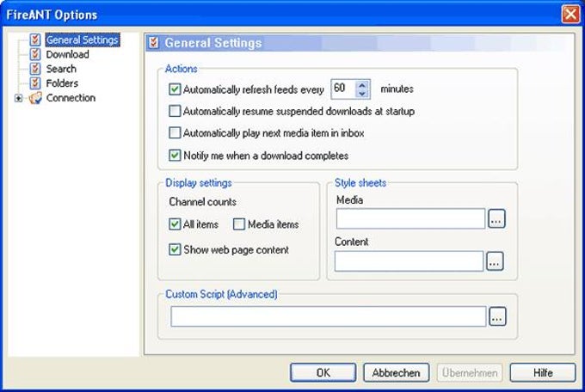Enable automatically play next media item
Image resolution: width=585 pixels, height=392 pixels.
point(175,132)
